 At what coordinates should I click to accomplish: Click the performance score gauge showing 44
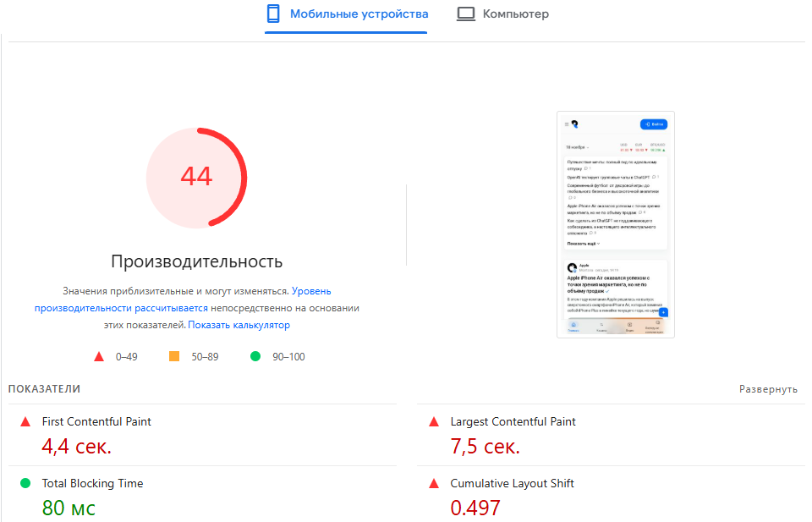196,178
